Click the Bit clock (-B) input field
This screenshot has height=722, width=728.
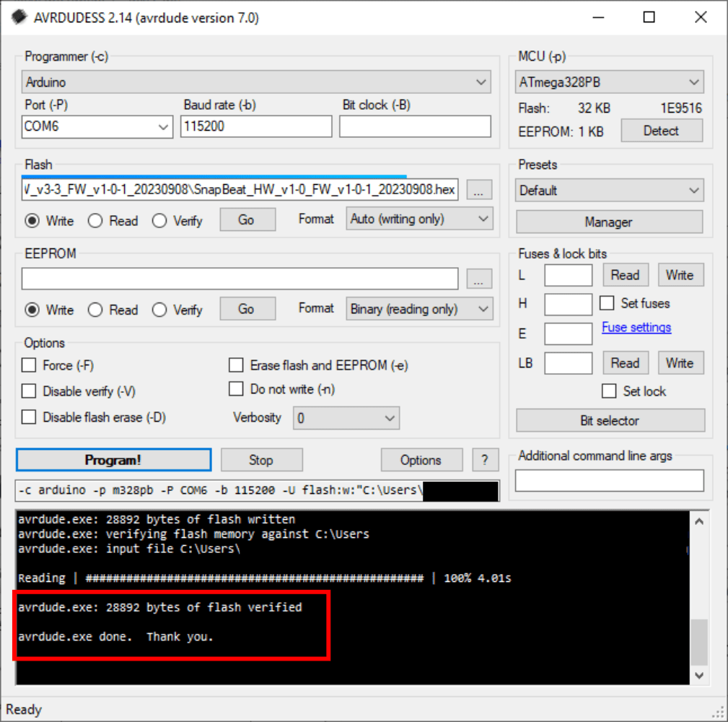click(415, 126)
